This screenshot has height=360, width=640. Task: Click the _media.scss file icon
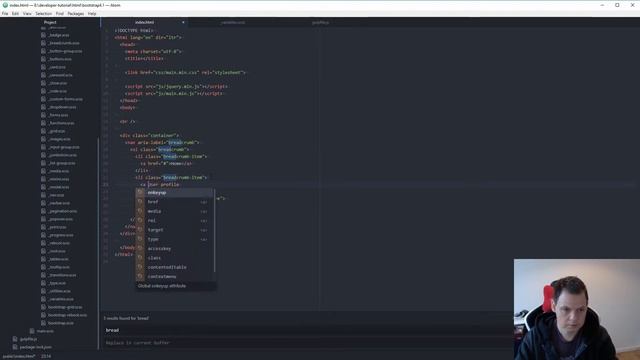(x=43, y=171)
